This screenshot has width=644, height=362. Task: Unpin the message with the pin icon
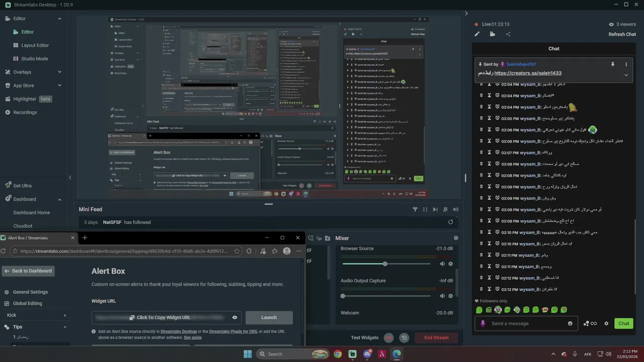(x=613, y=64)
